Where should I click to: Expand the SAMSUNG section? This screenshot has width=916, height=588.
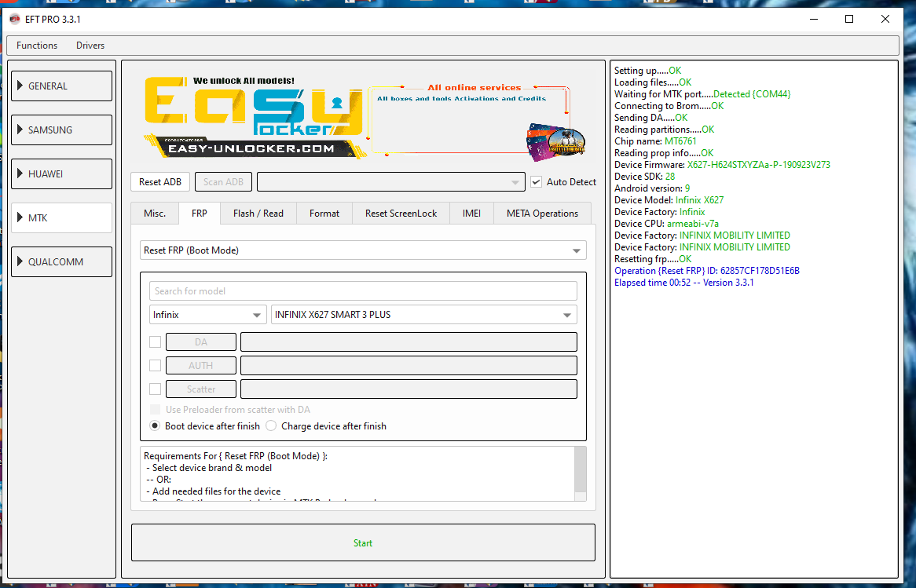61,130
